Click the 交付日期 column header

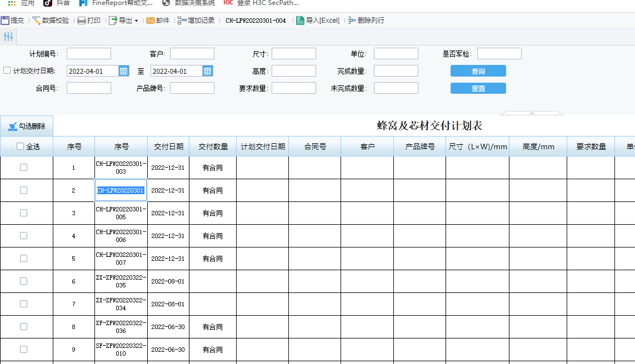(x=168, y=146)
